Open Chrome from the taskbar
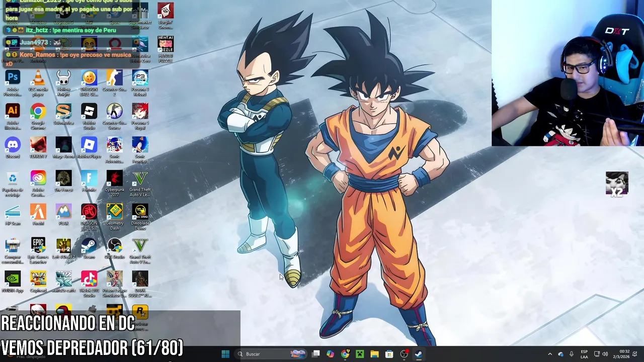The width and height of the screenshot is (644, 362). 345,354
